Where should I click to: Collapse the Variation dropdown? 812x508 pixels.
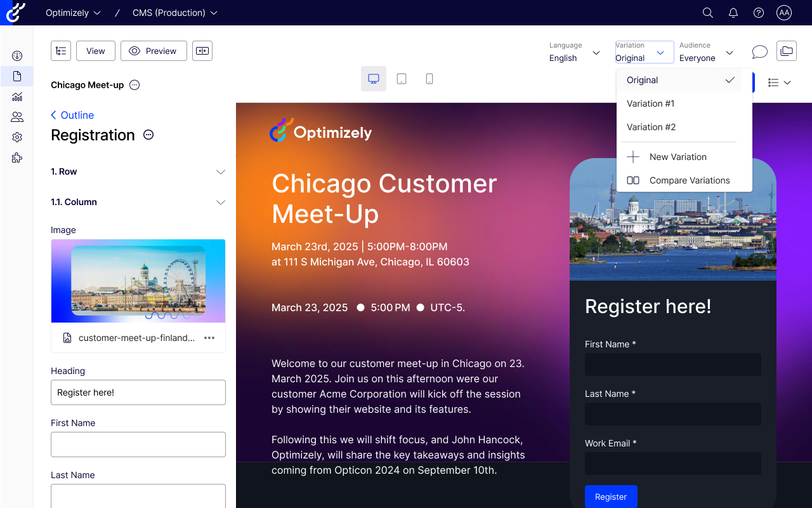click(645, 52)
